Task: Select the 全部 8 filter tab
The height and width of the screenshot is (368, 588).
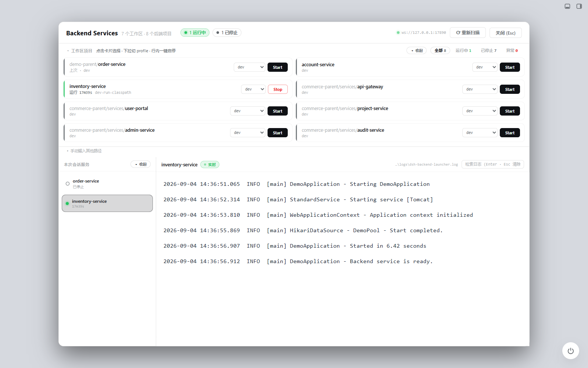Action: (x=440, y=50)
